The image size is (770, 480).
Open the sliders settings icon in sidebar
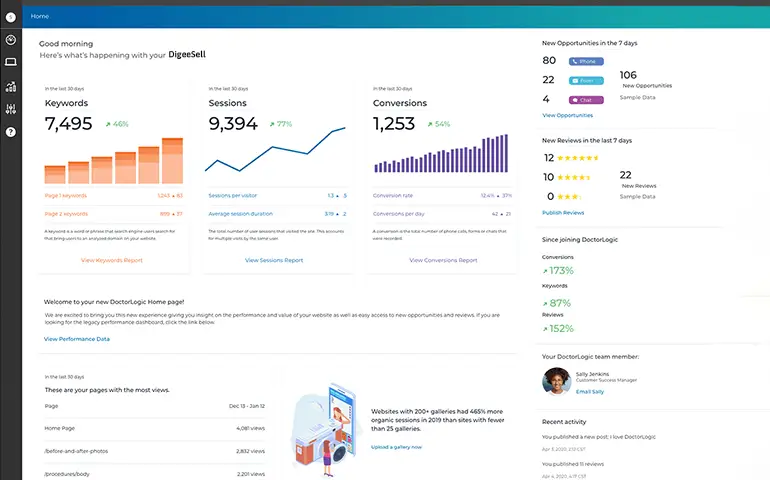point(11,109)
